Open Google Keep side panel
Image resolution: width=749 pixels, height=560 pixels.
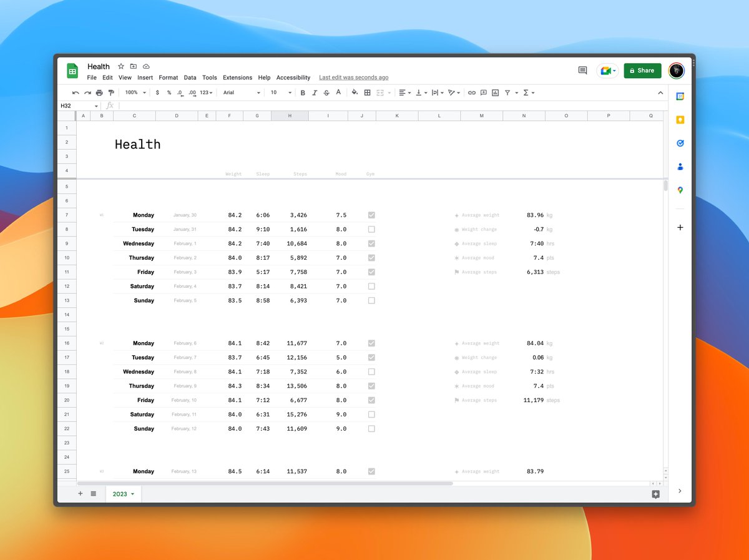[680, 120]
